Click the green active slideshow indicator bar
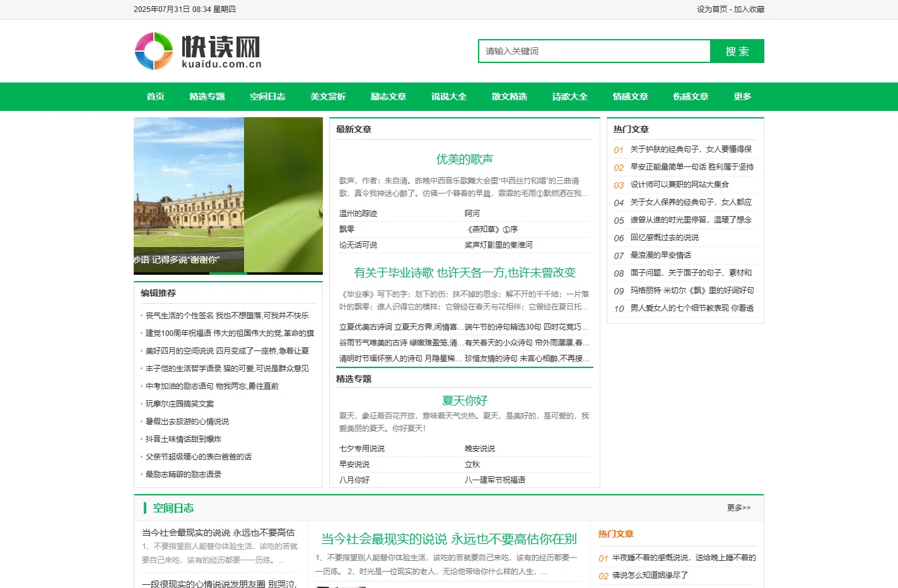Screen dimensions: 898x588 pos(228,274)
